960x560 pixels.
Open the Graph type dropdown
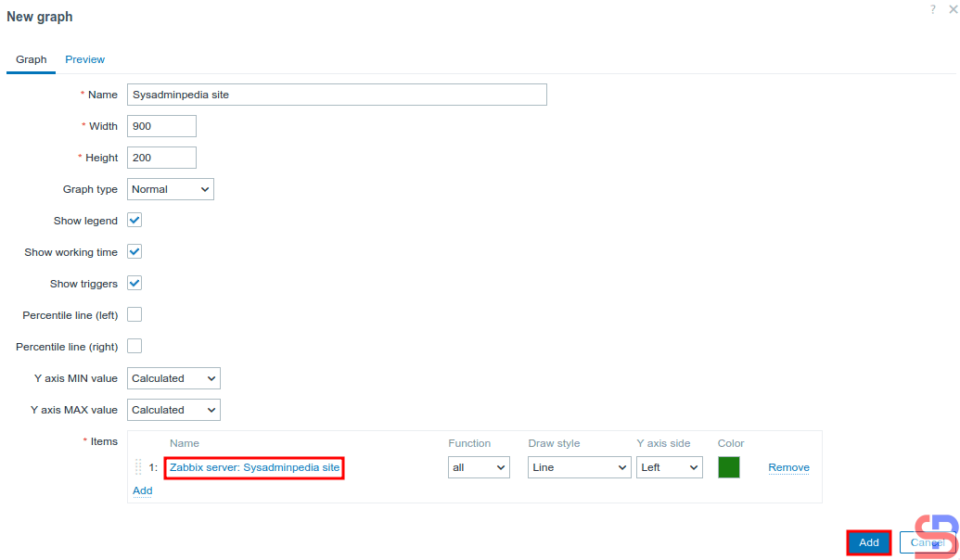pos(170,189)
